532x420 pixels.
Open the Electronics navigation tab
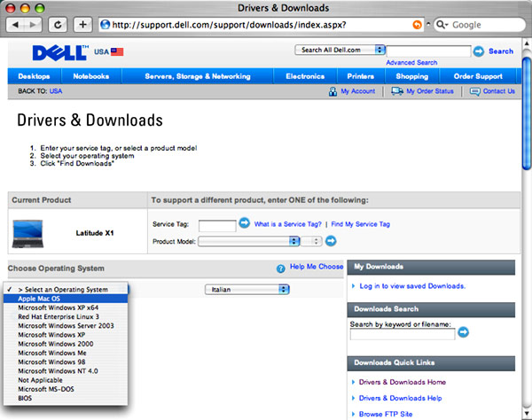tap(305, 76)
